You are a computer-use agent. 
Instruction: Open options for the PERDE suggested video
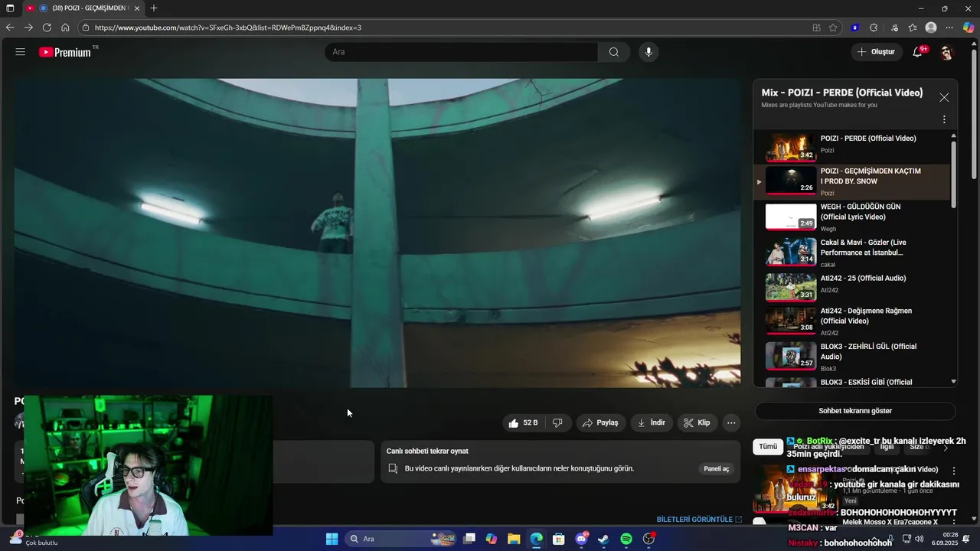[954, 471]
